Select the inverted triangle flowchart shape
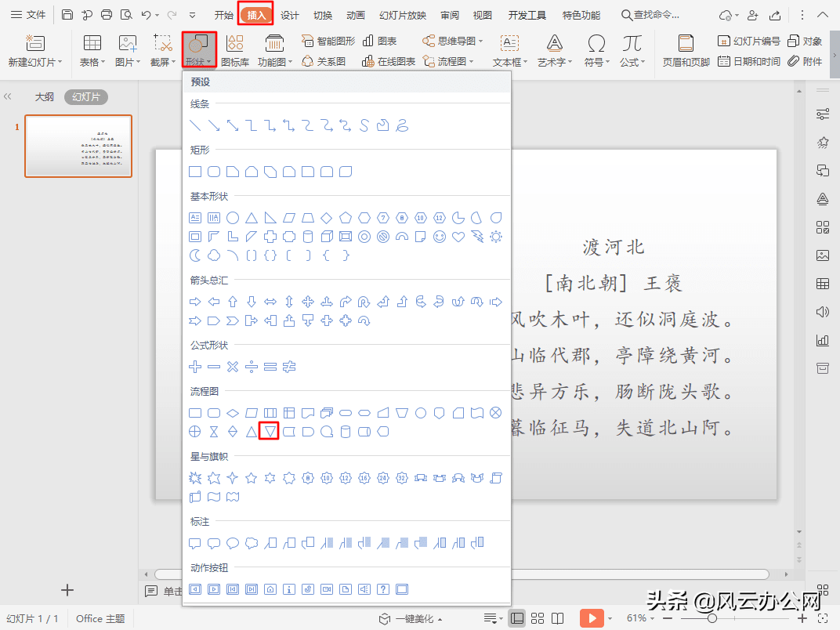This screenshot has height=630, width=840. pos(269,431)
